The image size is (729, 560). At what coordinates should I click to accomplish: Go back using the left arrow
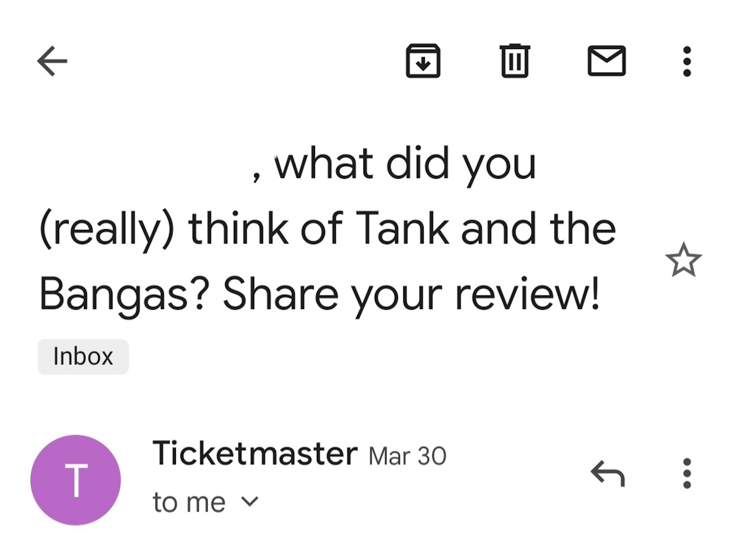52,61
